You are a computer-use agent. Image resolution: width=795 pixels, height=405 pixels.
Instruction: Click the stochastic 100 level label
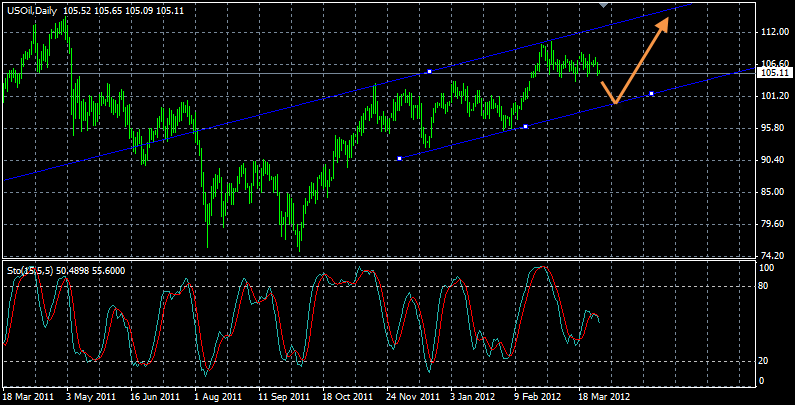pos(768,268)
